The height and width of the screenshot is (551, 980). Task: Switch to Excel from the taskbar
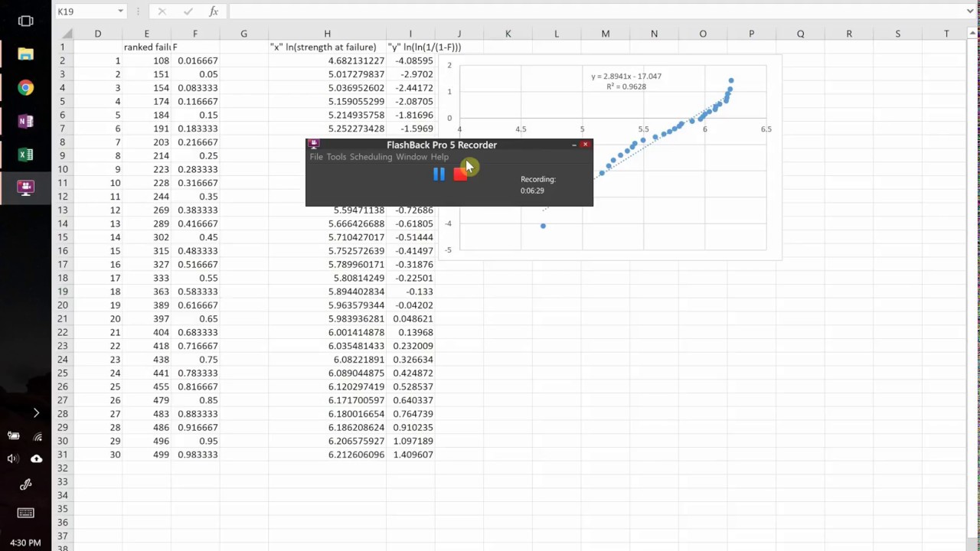coord(25,155)
